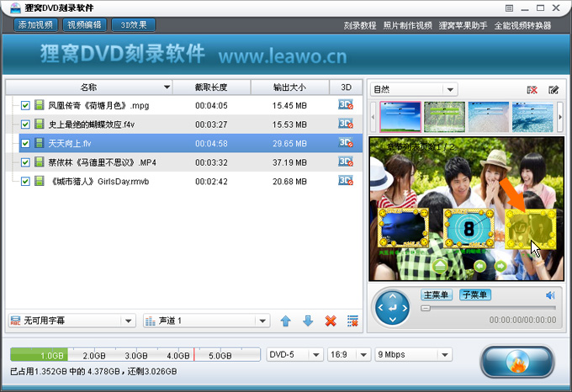Screen dimensions: 572x392
Task: Move selected video down with blue arrow
Action: click(x=308, y=321)
